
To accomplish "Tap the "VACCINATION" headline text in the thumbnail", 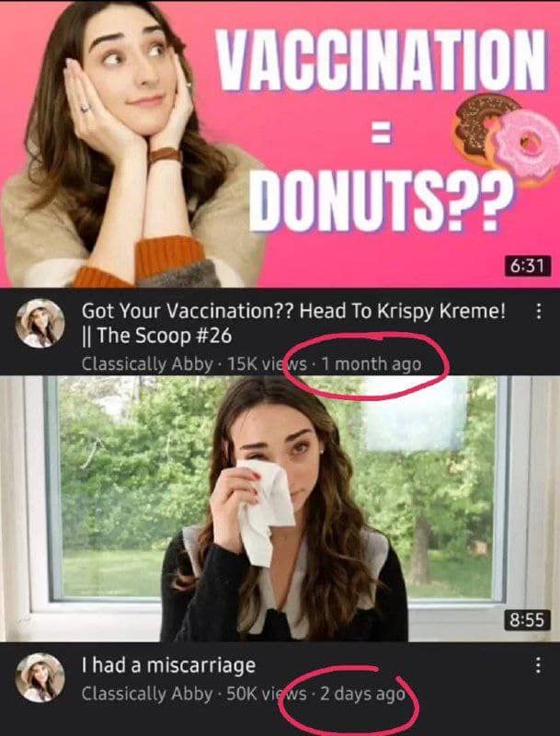I will 382,60.
